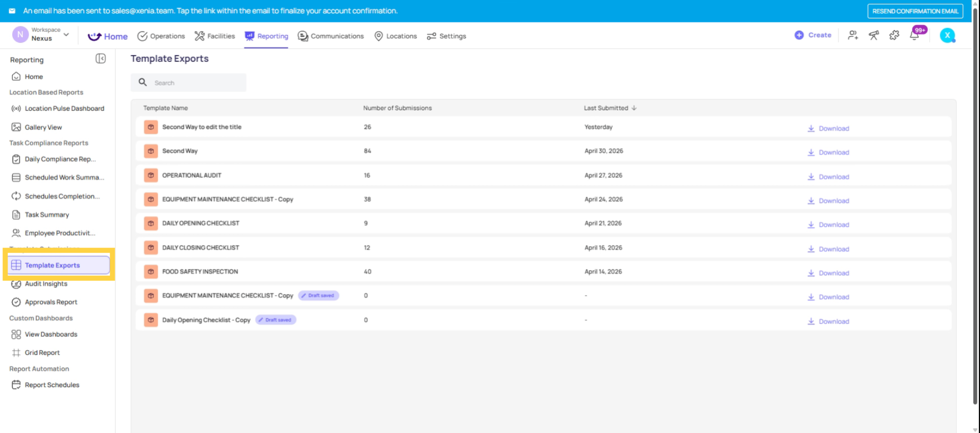Download Second Way to edit the title
980x433 pixels.
[828, 128]
